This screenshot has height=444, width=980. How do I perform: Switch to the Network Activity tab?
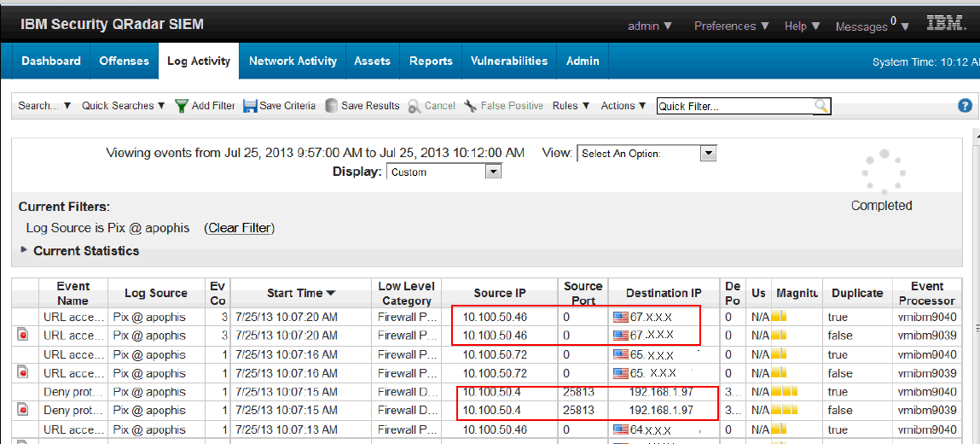pos(293,61)
